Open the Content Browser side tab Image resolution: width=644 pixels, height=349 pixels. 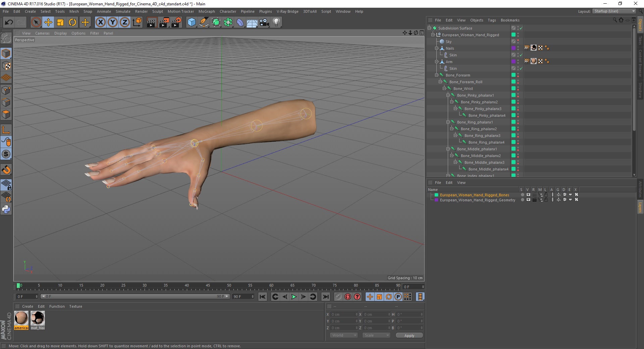(640, 63)
